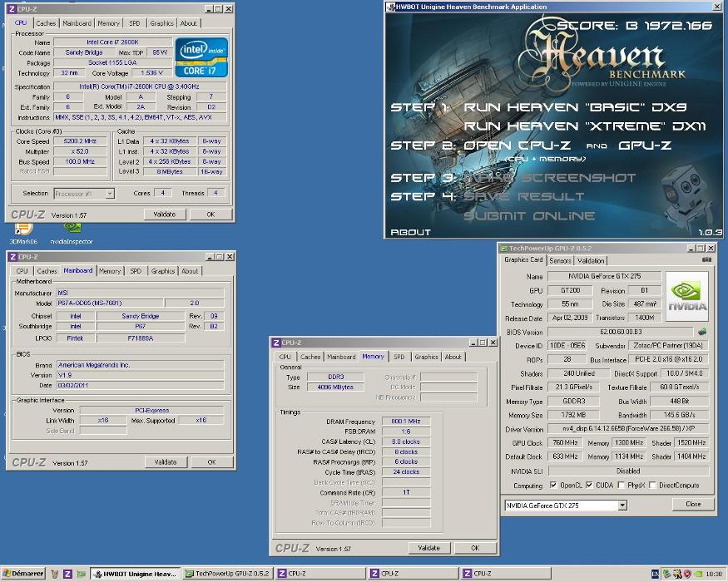
Task: Click the first quick launch icon beside Démarrer
Action: 54,575
